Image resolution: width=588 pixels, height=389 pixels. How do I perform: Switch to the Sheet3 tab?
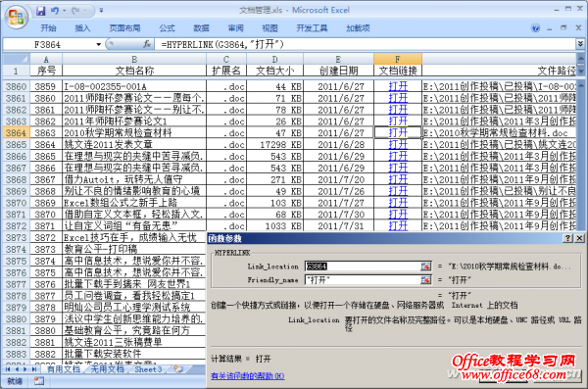148,369
